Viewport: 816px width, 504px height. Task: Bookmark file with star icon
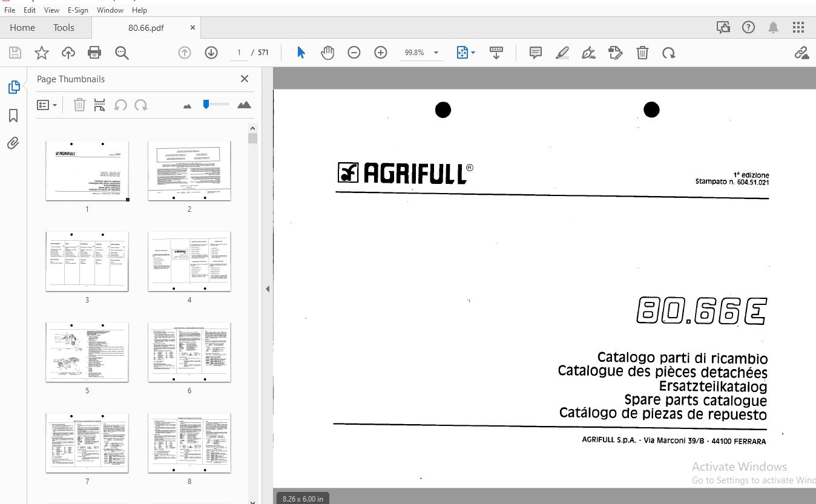click(42, 53)
